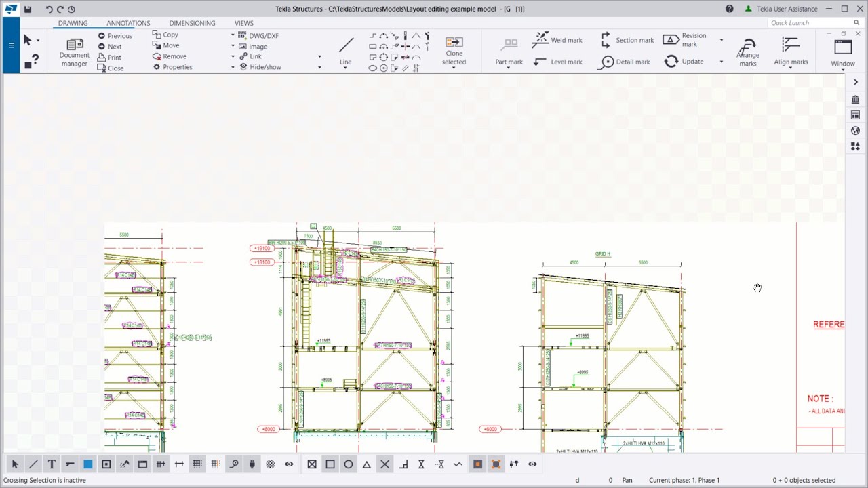Viewport: 868px width, 488px height.
Task: Open the Document manager
Action: pos(74,51)
